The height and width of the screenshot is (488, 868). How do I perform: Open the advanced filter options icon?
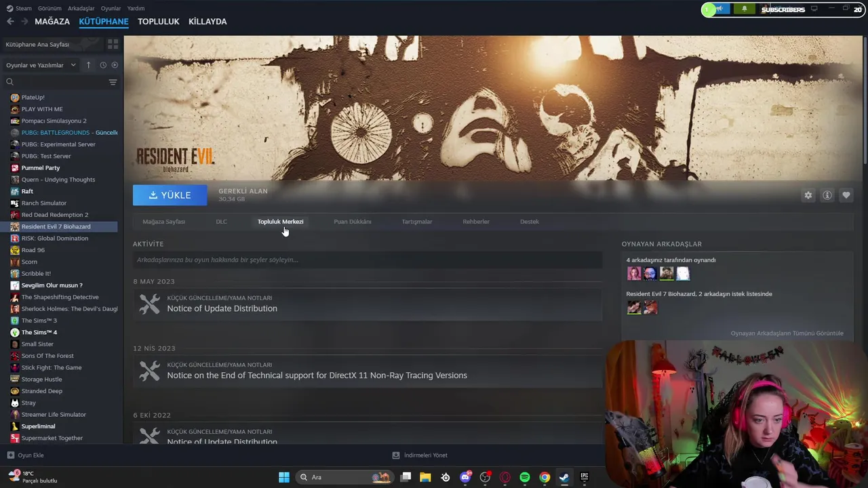113,82
